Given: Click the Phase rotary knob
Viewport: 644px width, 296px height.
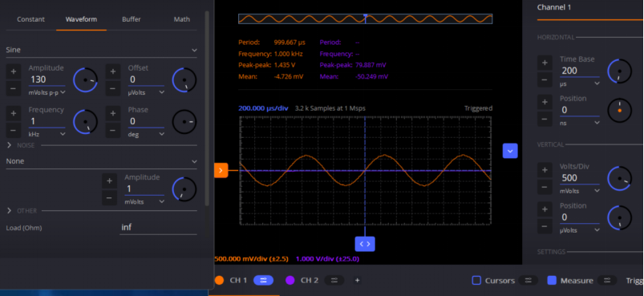Looking at the screenshot, I should (x=184, y=122).
